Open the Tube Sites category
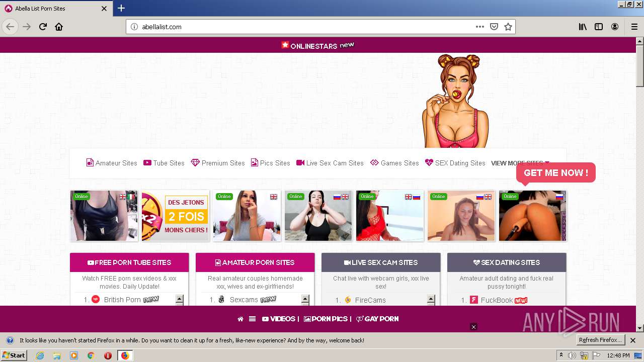The image size is (644, 362). pyautogui.click(x=164, y=163)
